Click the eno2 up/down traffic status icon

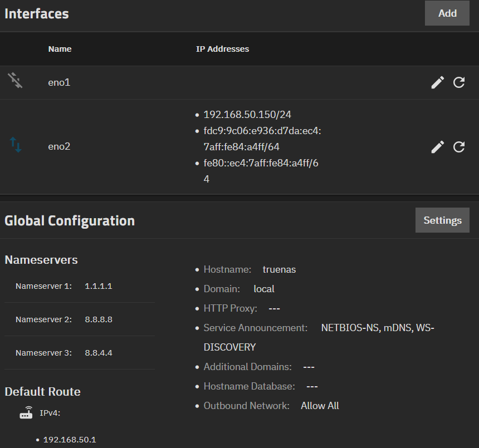pyautogui.click(x=16, y=146)
